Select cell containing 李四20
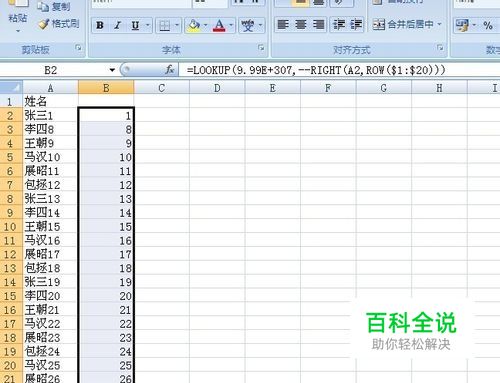Screen dimensions: 500x383 50,296
